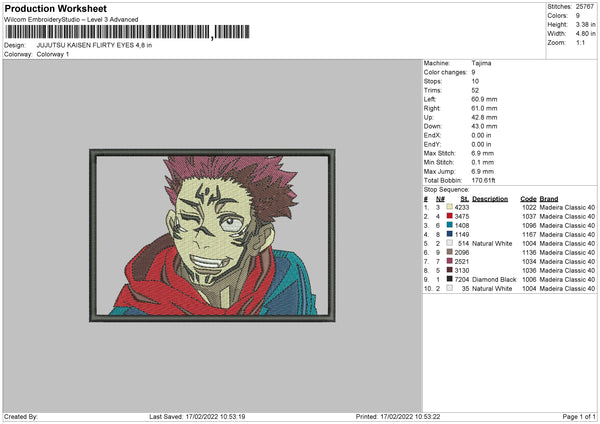Click the Max Stitch value 6.9 mm

[x=483, y=153]
